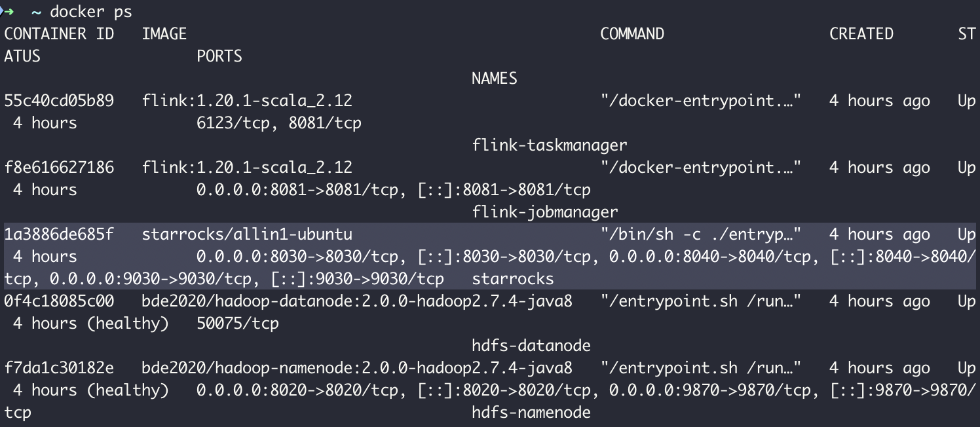
Task: Click the starrocks/allin1-ubuntu image name
Action: pyautogui.click(x=247, y=234)
